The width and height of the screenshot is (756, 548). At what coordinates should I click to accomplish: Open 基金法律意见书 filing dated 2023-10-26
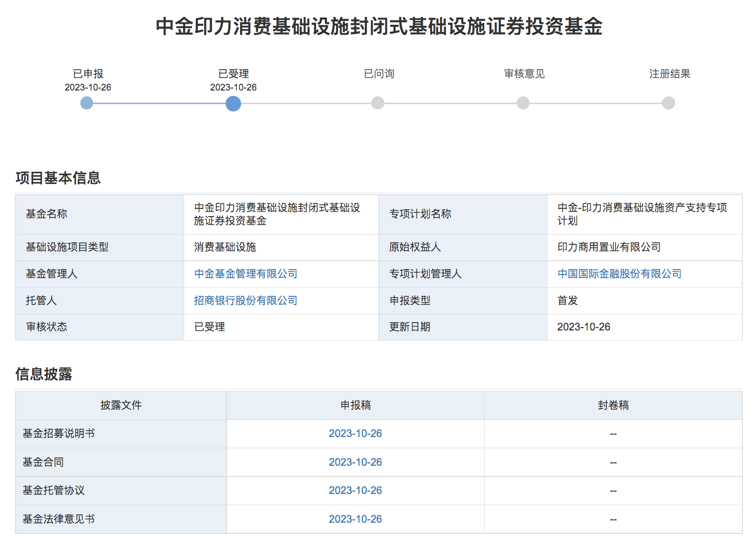355,518
